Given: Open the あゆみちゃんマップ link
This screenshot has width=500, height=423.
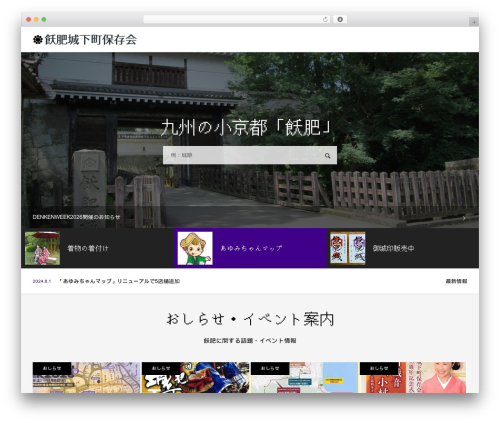Looking at the screenshot, I should click(x=251, y=248).
